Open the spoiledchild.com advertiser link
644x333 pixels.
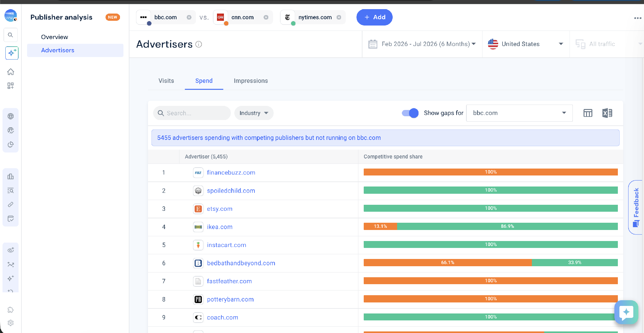(231, 191)
